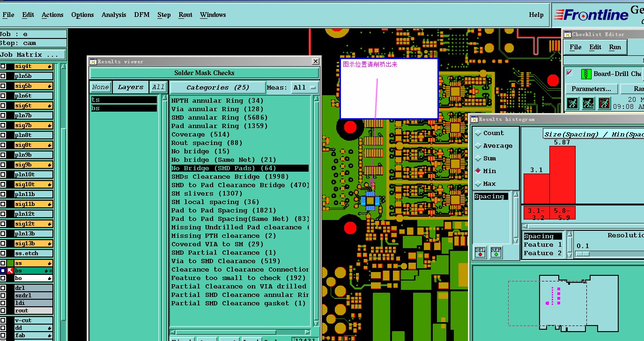
Task: Open the Analysis menu
Action: point(114,15)
